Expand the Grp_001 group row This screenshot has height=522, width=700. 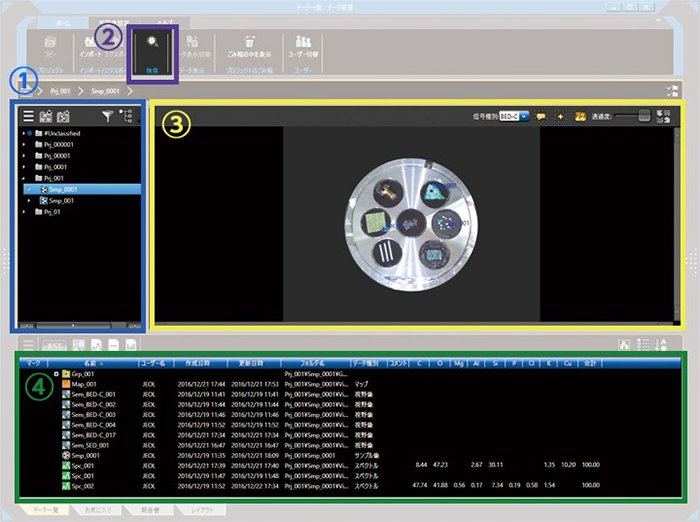pyautogui.click(x=57, y=373)
